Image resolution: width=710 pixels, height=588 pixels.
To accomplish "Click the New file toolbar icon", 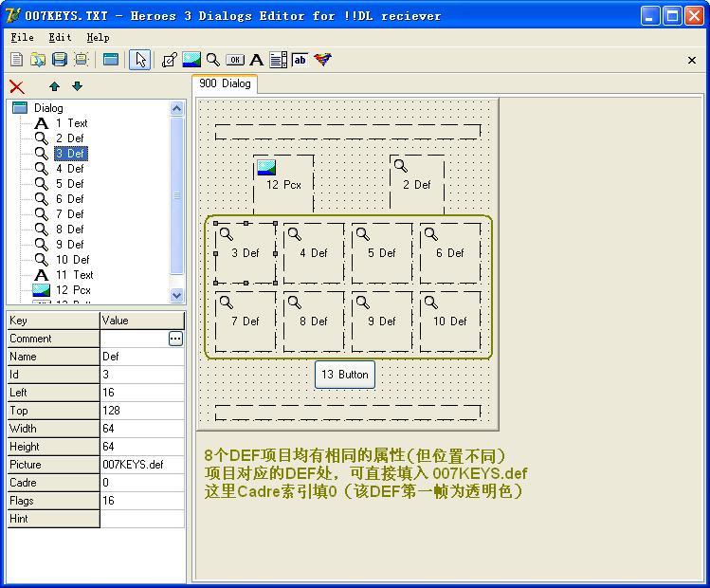I will click(16, 60).
